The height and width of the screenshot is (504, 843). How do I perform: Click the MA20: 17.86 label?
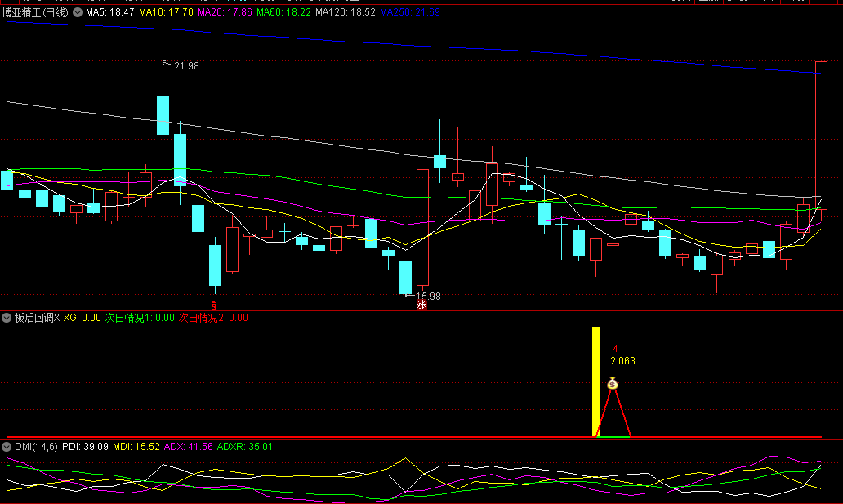pos(225,11)
